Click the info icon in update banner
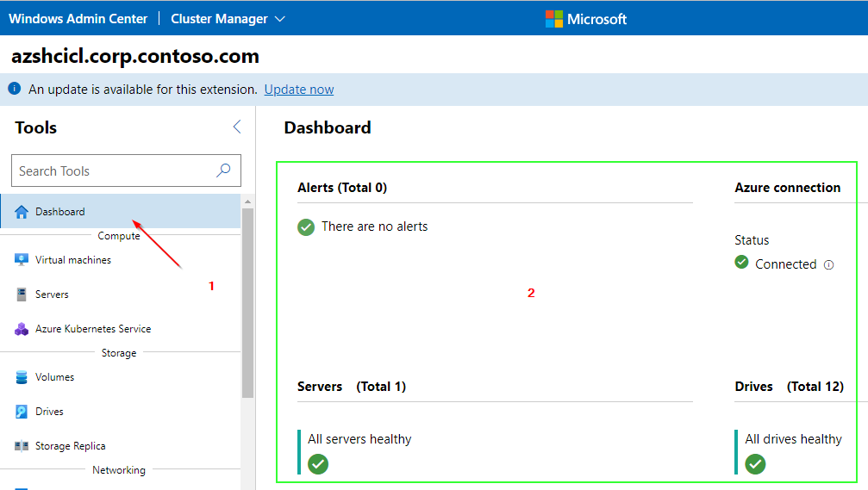 [x=15, y=89]
